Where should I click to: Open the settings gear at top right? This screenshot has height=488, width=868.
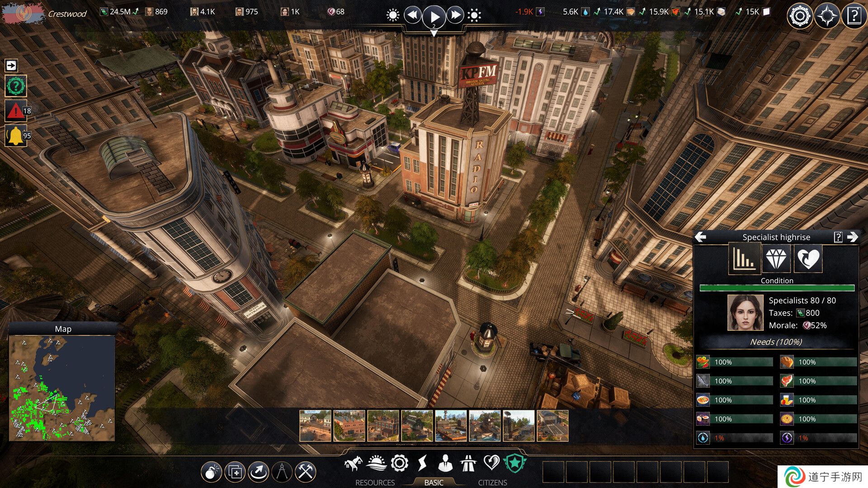click(800, 16)
